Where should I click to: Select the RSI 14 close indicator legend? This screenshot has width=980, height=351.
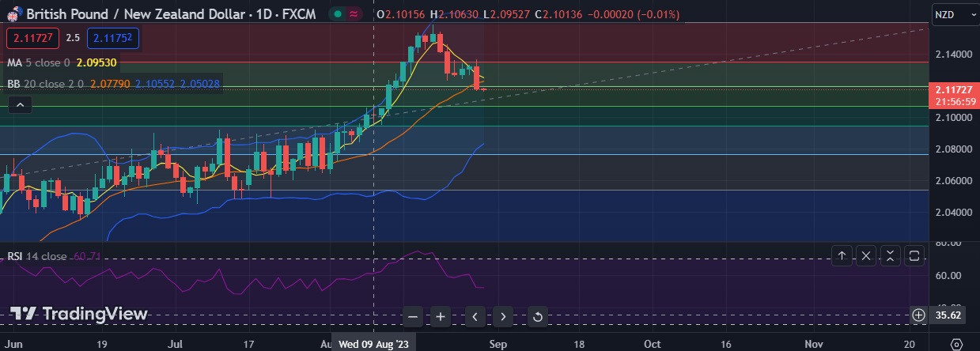click(x=37, y=256)
